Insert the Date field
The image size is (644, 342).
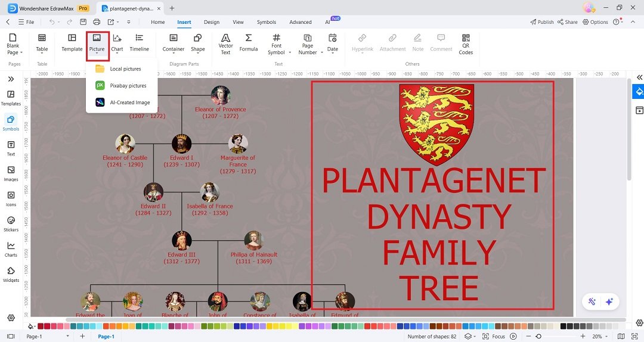[333, 43]
